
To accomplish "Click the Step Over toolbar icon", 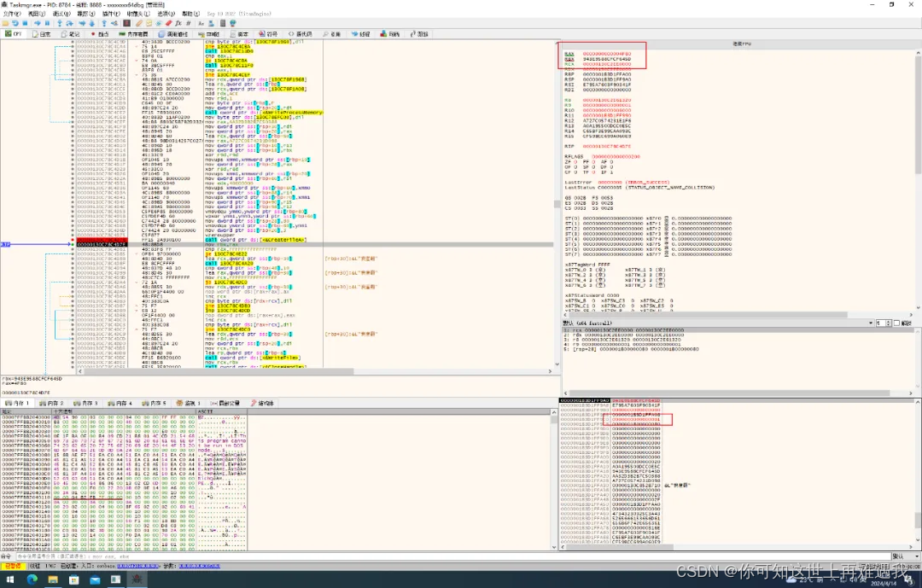I will pyautogui.click(x=69, y=24).
